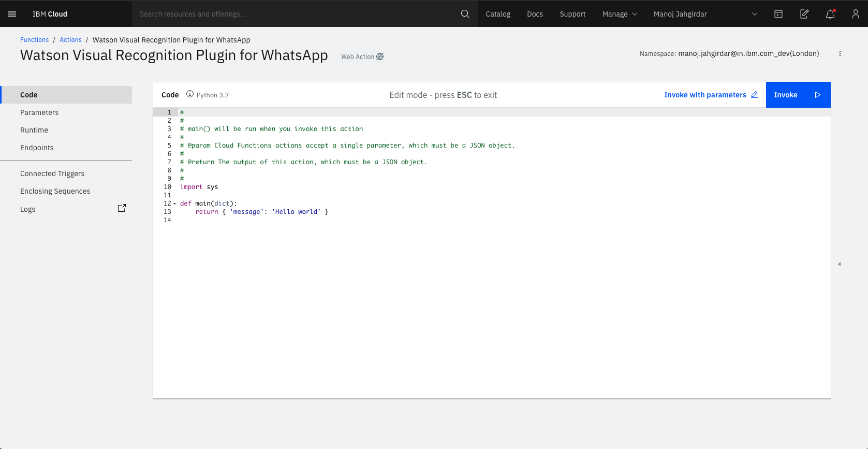The height and width of the screenshot is (449, 868).
Task: Click line number 1 in editor gutter
Action: (x=169, y=112)
